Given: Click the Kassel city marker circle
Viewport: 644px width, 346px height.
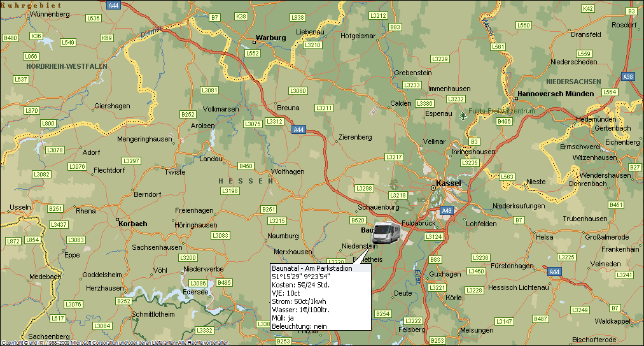Looking at the screenshot, I should (433, 187).
